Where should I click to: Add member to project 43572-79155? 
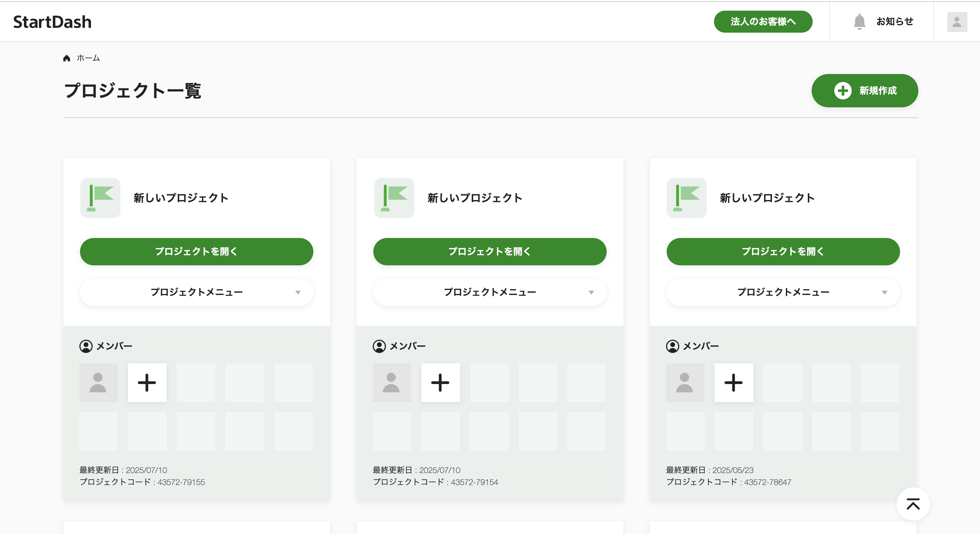point(147,383)
